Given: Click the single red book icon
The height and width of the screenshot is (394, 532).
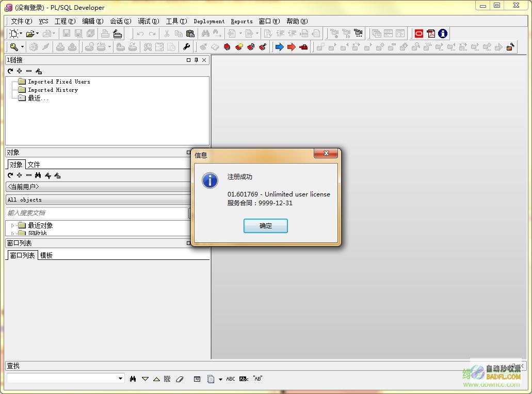Looking at the screenshot, I should click(227, 47).
